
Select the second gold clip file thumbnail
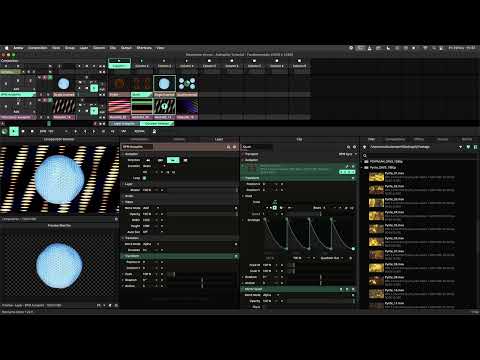(x=376, y=190)
